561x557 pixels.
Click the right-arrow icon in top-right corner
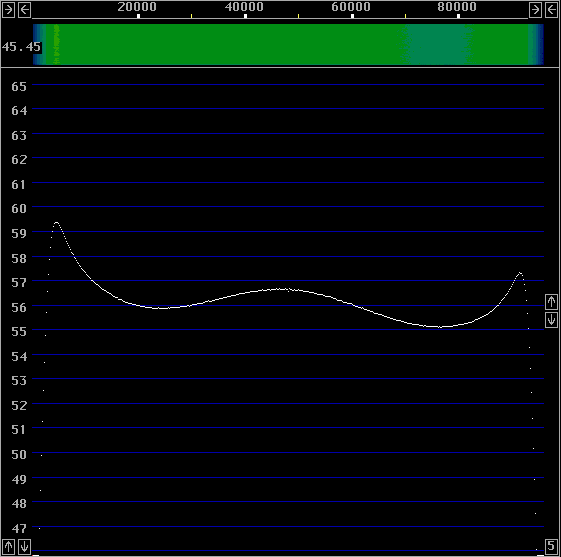pos(535,10)
